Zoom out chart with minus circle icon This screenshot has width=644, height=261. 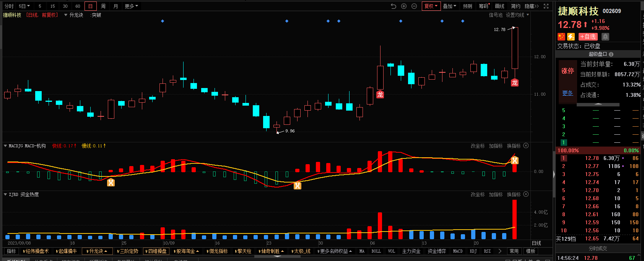[x=414, y=6]
